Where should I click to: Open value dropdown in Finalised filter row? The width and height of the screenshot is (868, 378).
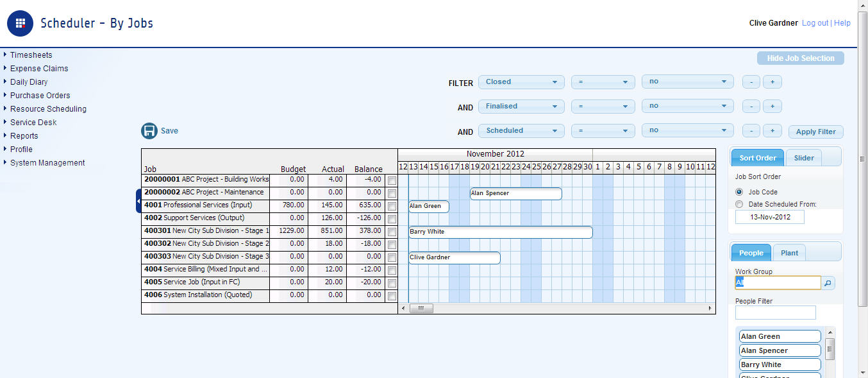pyautogui.click(x=688, y=107)
